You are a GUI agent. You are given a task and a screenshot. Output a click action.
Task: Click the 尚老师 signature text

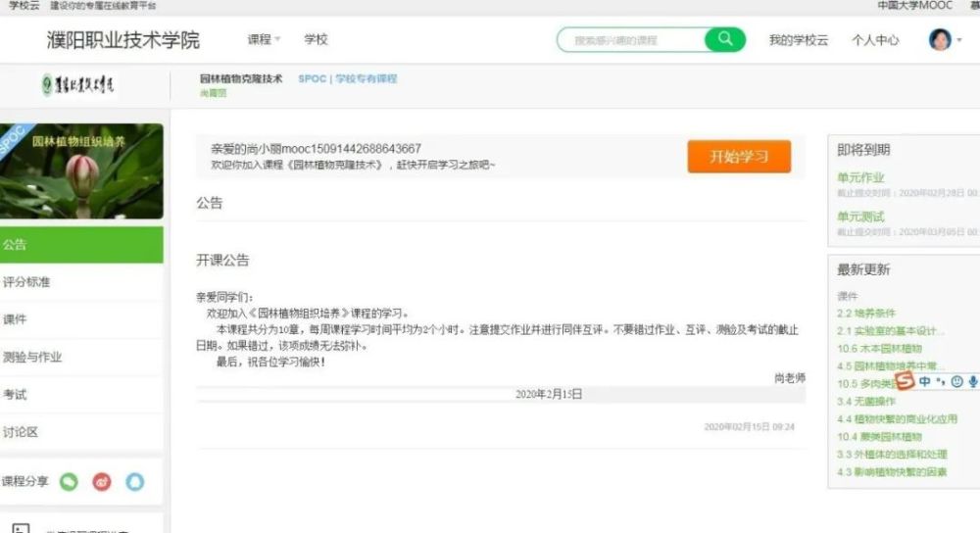point(789,378)
